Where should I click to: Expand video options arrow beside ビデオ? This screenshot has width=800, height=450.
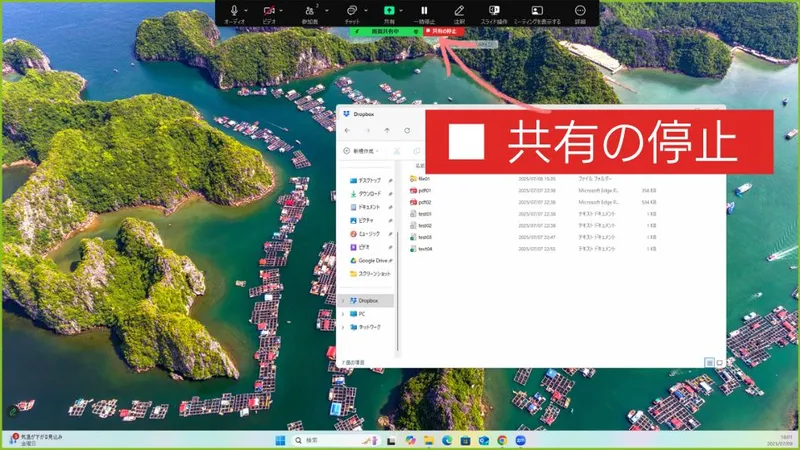[282, 10]
